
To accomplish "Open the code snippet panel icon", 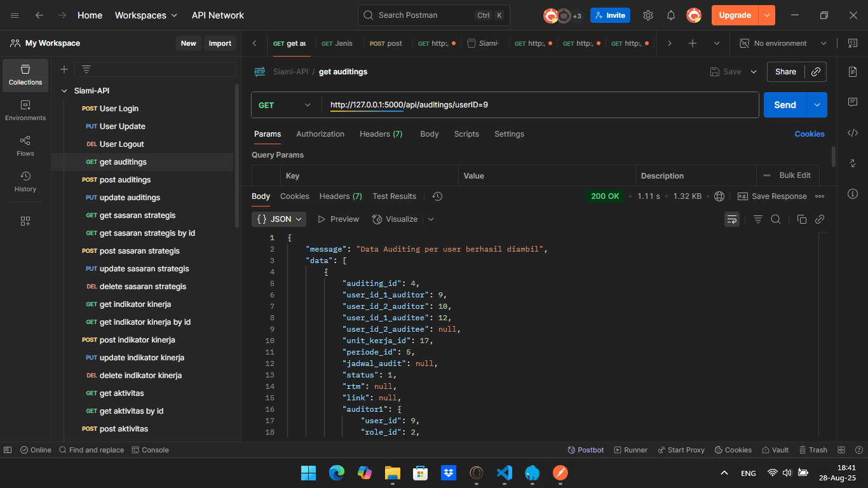I will [x=853, y=133].
